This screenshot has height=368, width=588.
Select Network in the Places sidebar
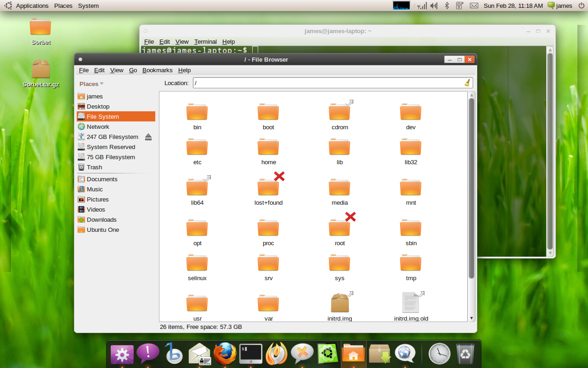tap(98, 126)
